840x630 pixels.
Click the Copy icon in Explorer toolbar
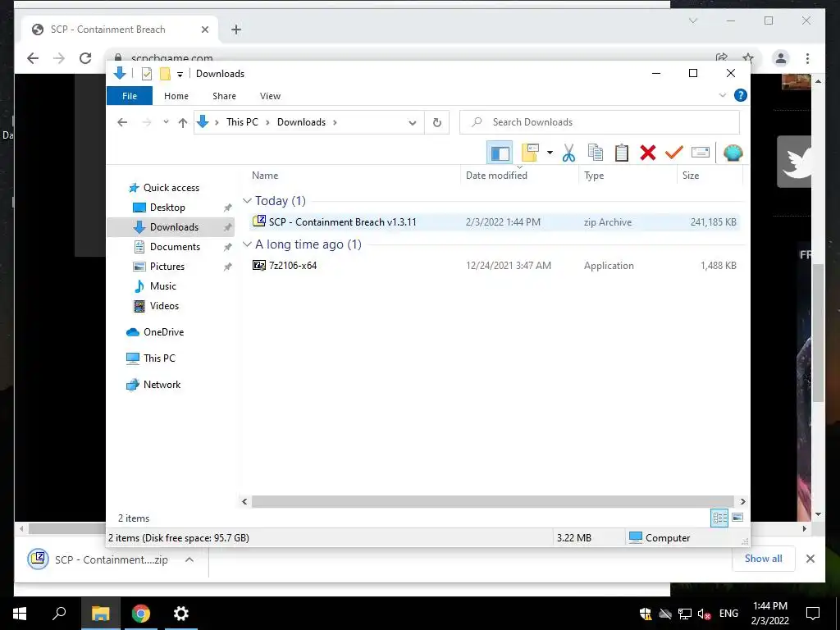pyautogui.click(x=596, y=153)
